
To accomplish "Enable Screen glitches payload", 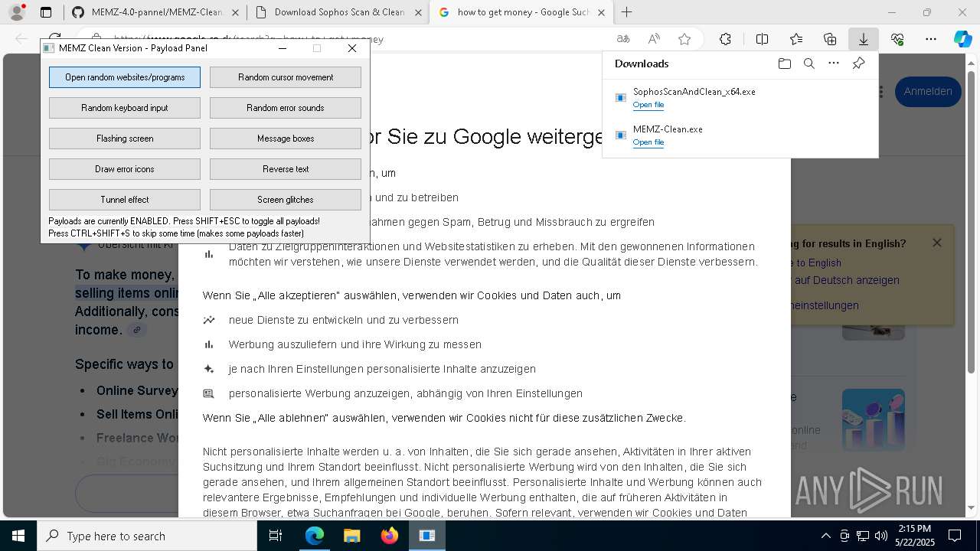I will tap(286, 200).
